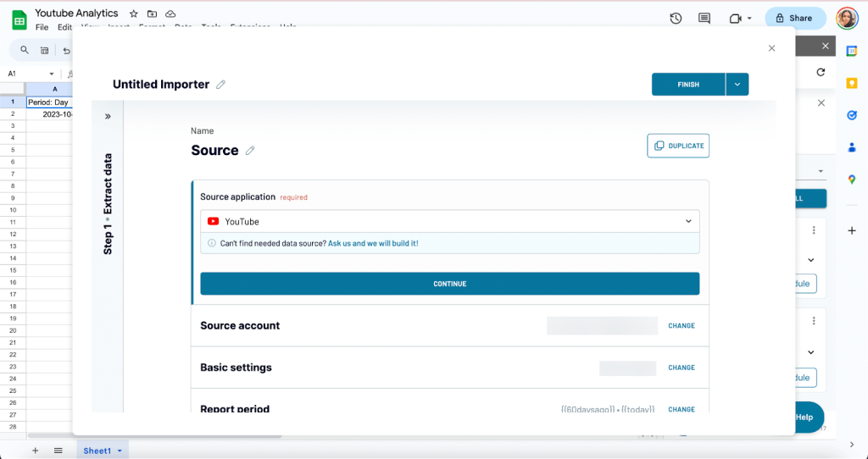Open the Ask us and we will build it link
The width and height of the screenshot is (868, 459).
click(x=373, y=243)
